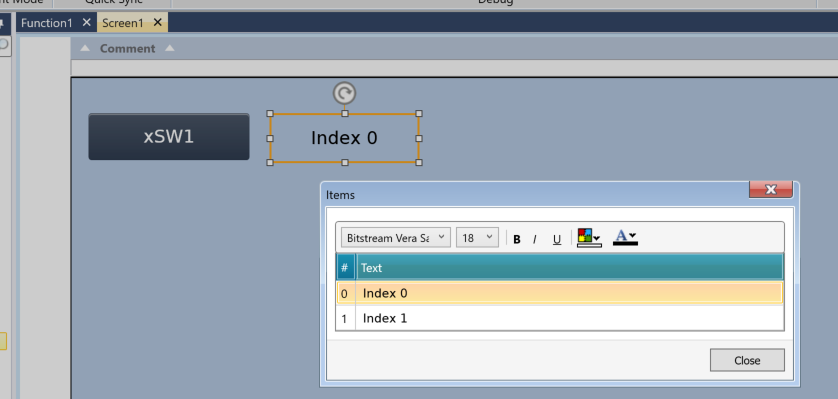Screen dimensions: 838x399
Task: Collapse the Comment section using the left triangle
Action: coord(84,48)
